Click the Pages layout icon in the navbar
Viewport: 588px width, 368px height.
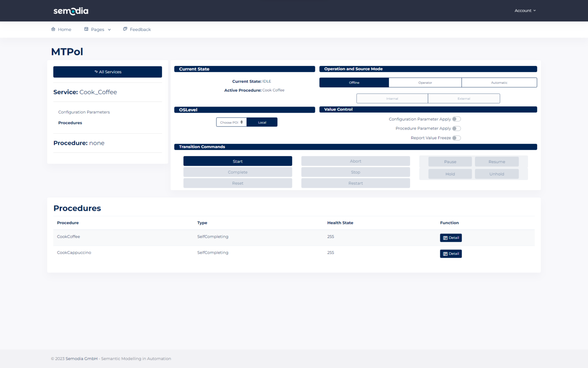(x=86, y=29)
